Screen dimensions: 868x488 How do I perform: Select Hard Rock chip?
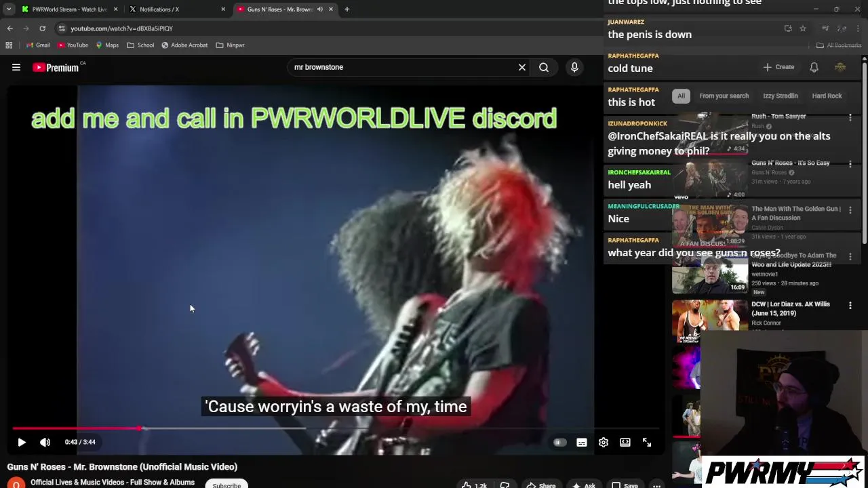pyautogui.click(x=827, y=96)
